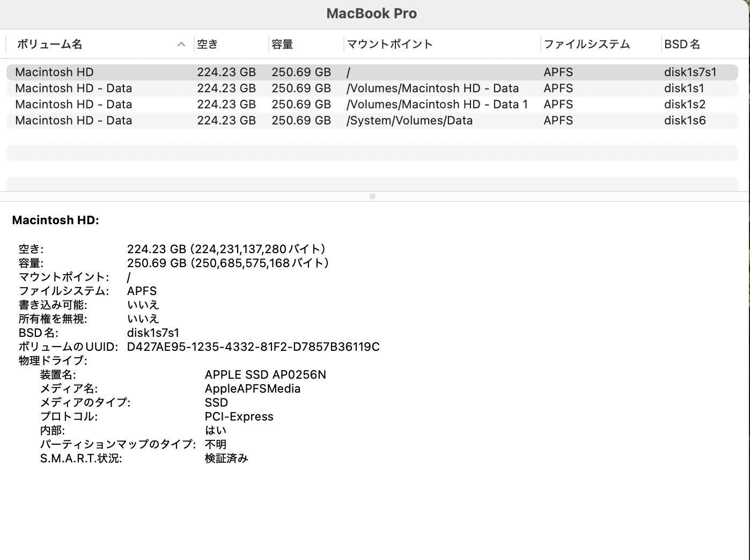Viewport: 750px width, 560px height.
Task: Click the APFS file system value in details
Action: click(142, 291)
